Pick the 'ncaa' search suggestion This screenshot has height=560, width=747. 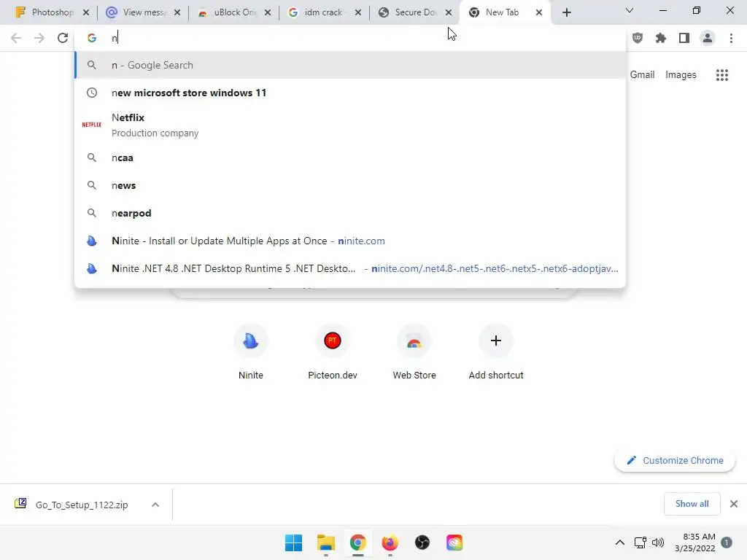tap(350, 157)
